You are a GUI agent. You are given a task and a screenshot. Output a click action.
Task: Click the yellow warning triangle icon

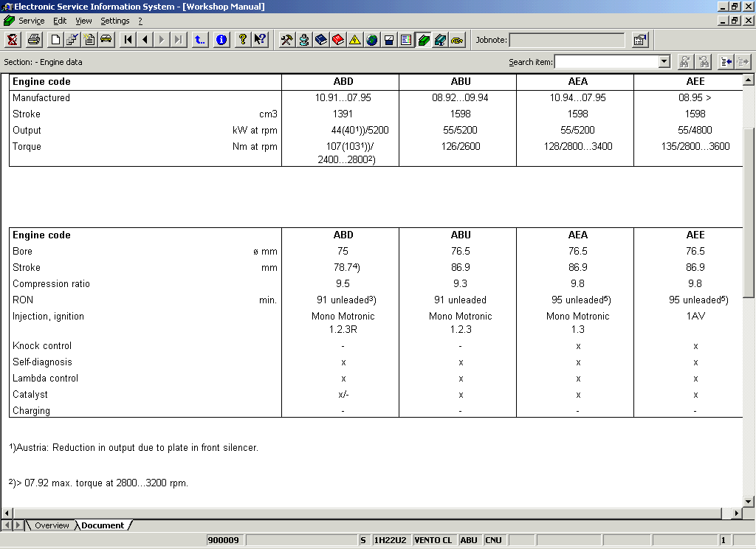click(355, 40)
